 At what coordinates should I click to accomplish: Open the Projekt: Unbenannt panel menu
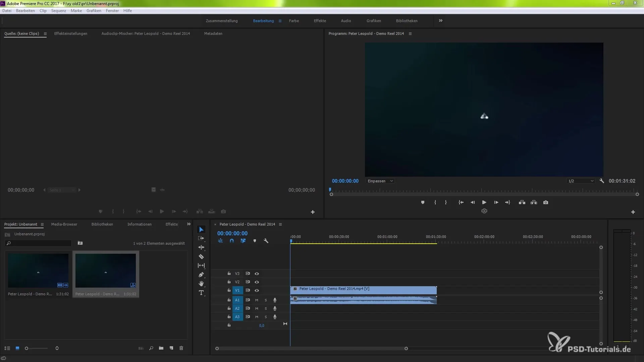pos(42,225)
